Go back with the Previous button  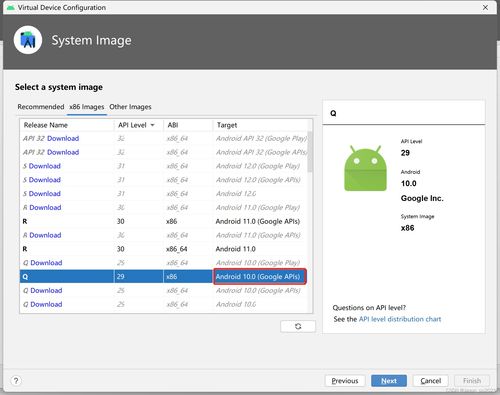[345, 381]
